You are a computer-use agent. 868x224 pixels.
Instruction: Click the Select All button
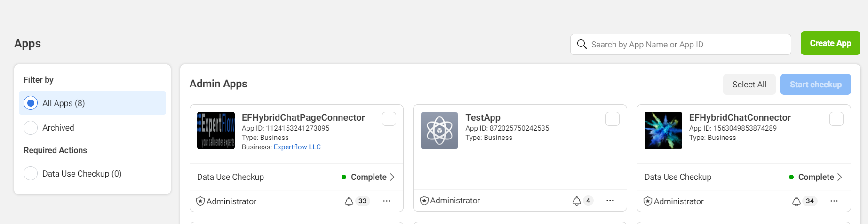[749, 85]
